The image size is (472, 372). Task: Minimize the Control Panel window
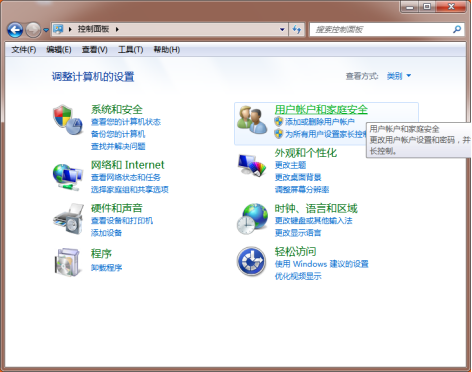click(410, 7)
